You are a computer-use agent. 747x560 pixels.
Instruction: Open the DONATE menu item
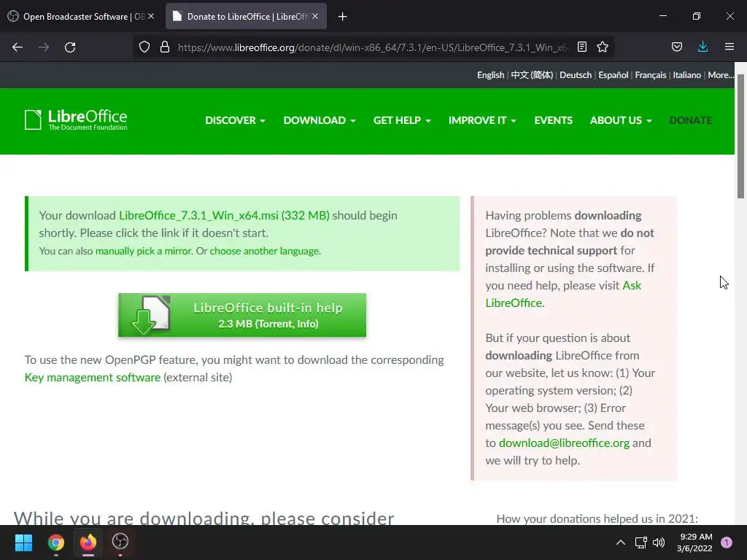tap(690, 120)
